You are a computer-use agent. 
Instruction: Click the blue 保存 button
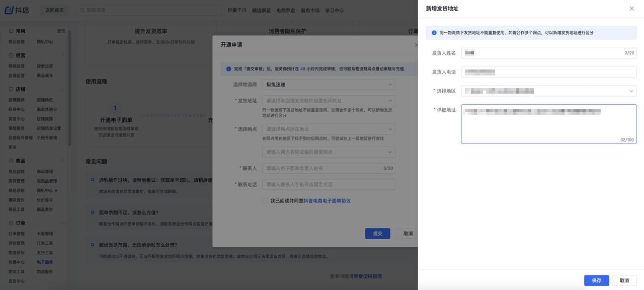pyautogui.click(x=596, y=280)
